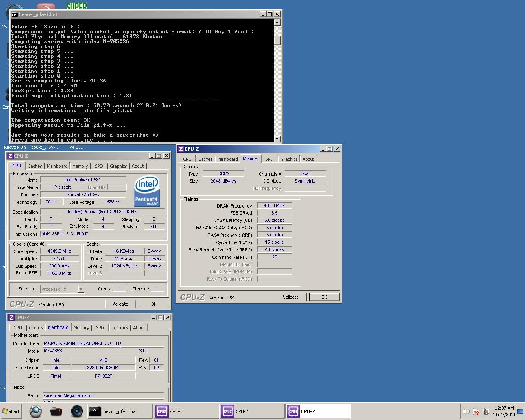Click the Recycle Bin desktop label
Image resolution: width=525 pixels, height=420 pixels.
[x=15, y=147]
